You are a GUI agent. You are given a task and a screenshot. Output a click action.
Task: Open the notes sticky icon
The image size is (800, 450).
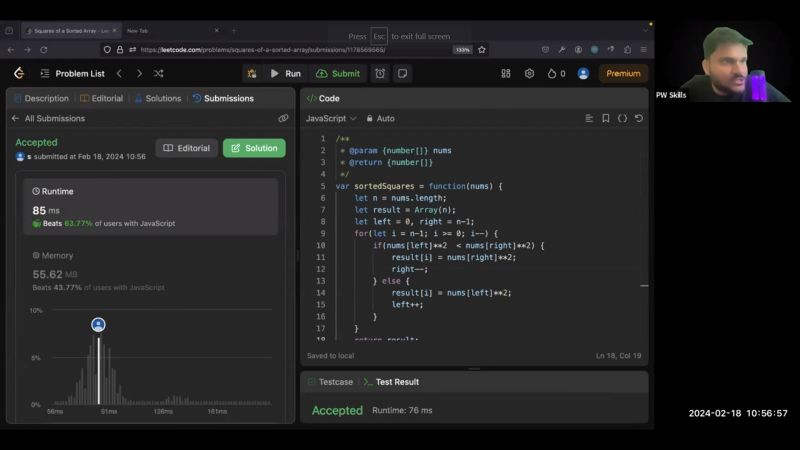click(x=402, y=73)
